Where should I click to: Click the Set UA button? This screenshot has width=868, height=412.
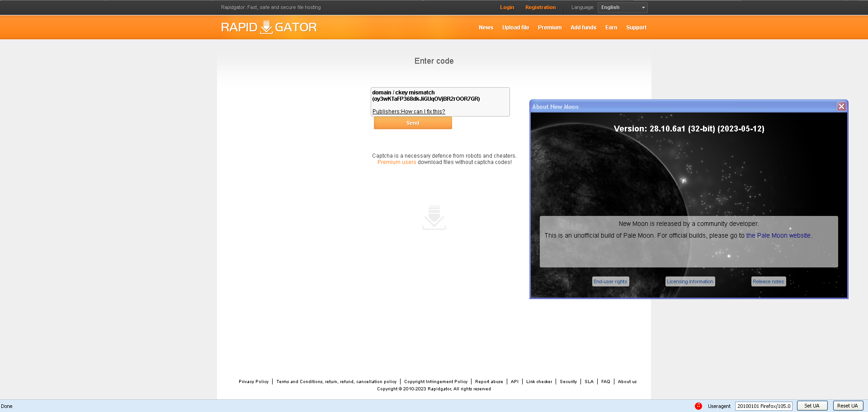[x=812, y=406]
